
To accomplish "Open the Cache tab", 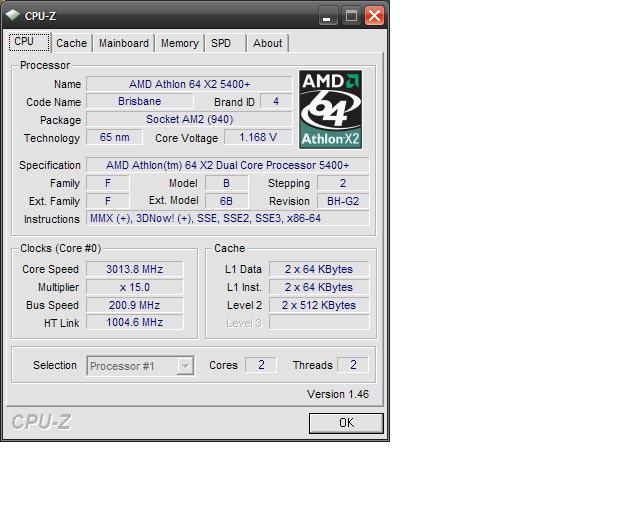I will 71,43.
